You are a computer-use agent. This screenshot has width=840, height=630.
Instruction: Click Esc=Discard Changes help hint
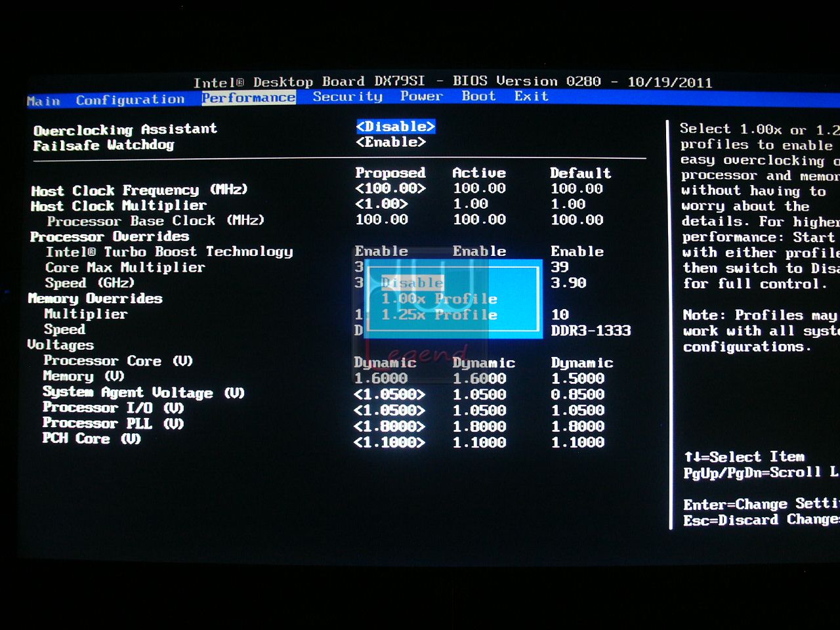click(761, 520)
